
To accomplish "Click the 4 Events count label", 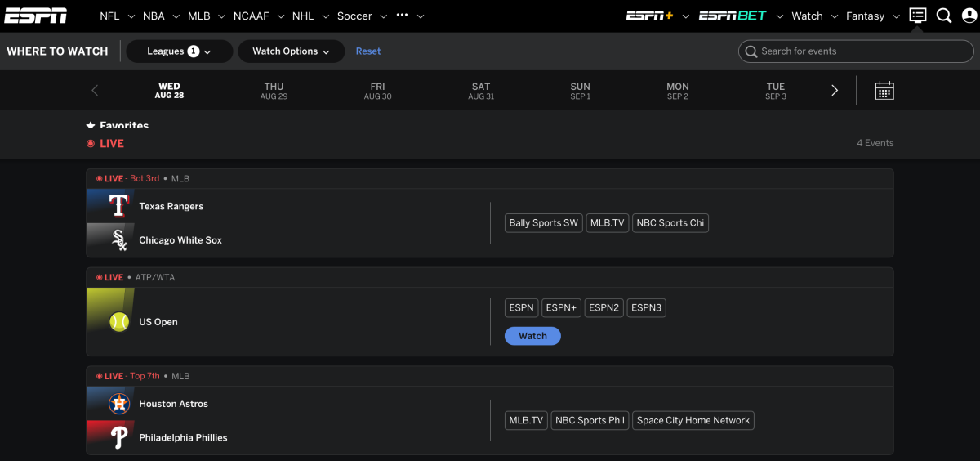I will [875, 143].
